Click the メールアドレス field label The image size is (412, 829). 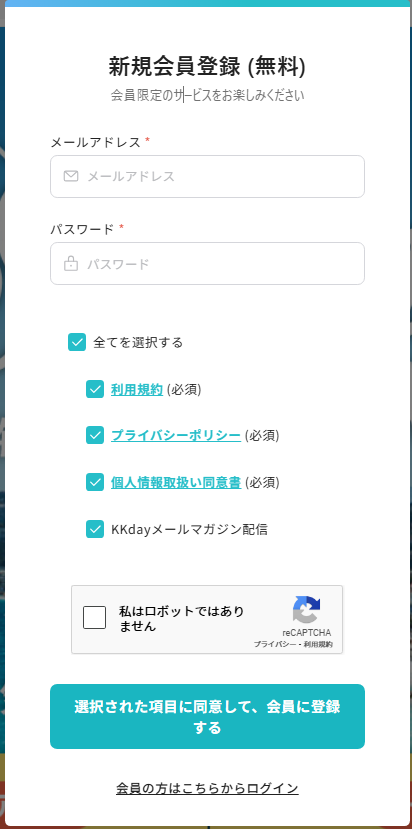[96, 142]
